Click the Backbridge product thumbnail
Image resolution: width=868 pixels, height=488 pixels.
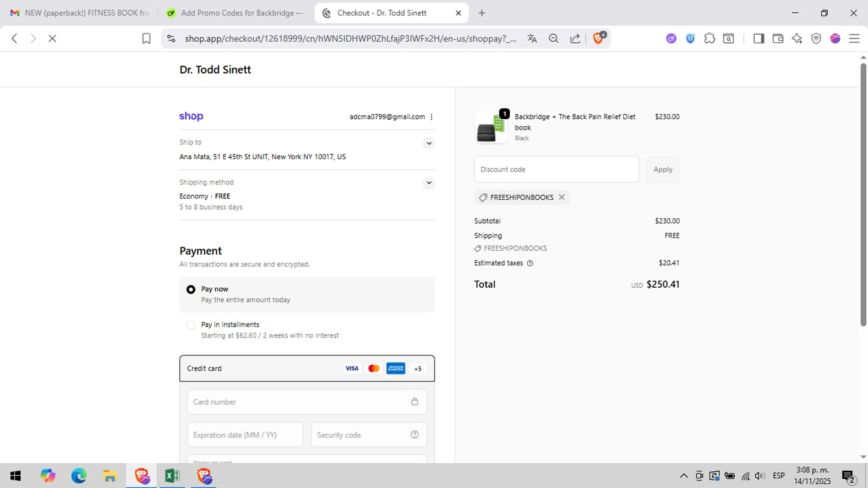491,127
